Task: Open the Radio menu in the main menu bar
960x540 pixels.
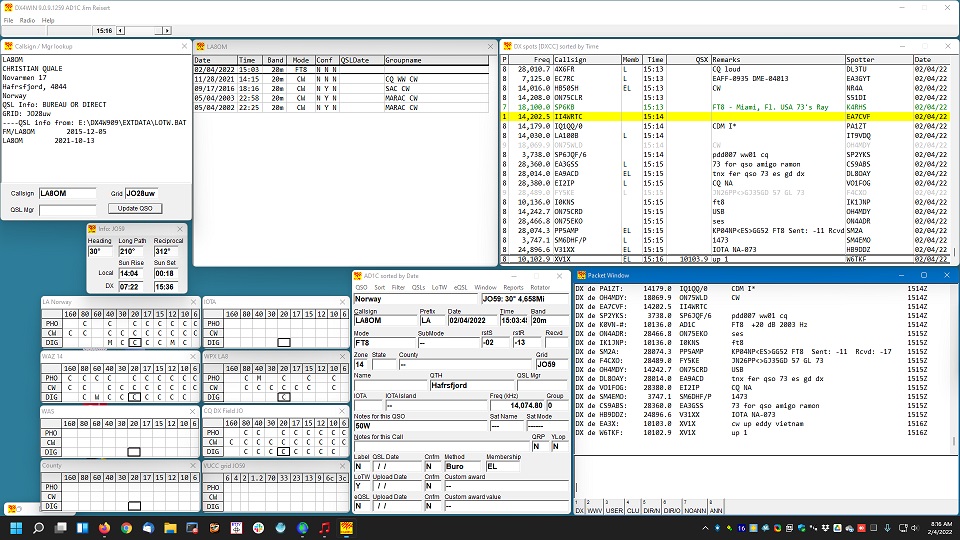Action: tap(28, 20)
